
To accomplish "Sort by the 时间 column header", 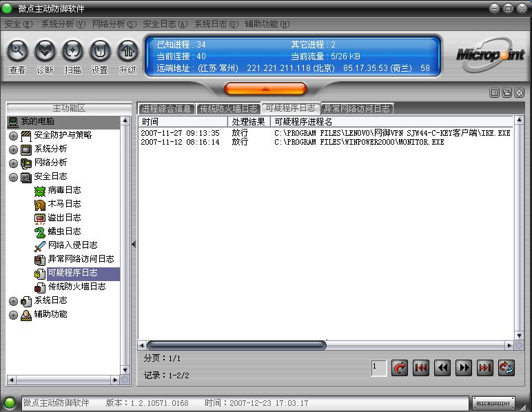I will pos(183,122).
